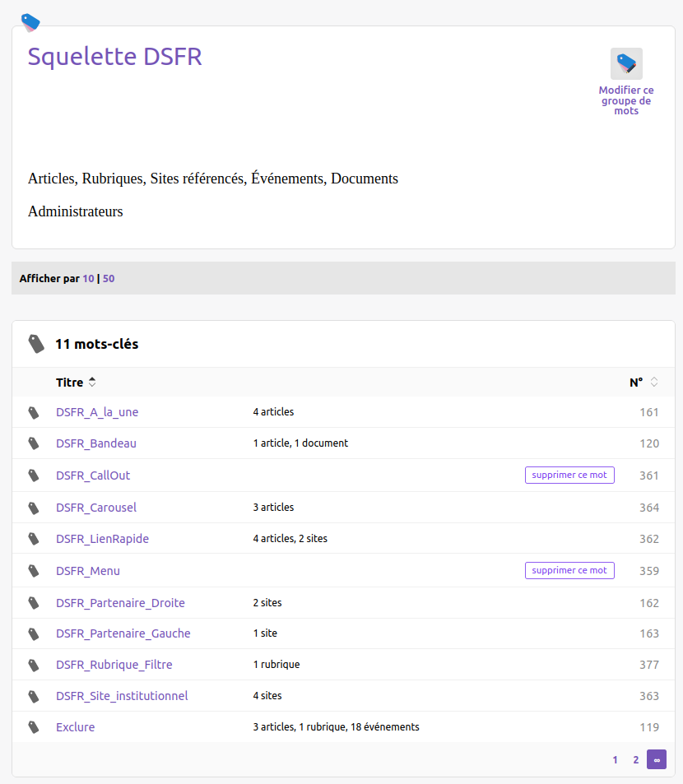Click the tag icon next to Exclure
Image resolution: width=683 pixels, height=784 pixels.
click(34, 727)
